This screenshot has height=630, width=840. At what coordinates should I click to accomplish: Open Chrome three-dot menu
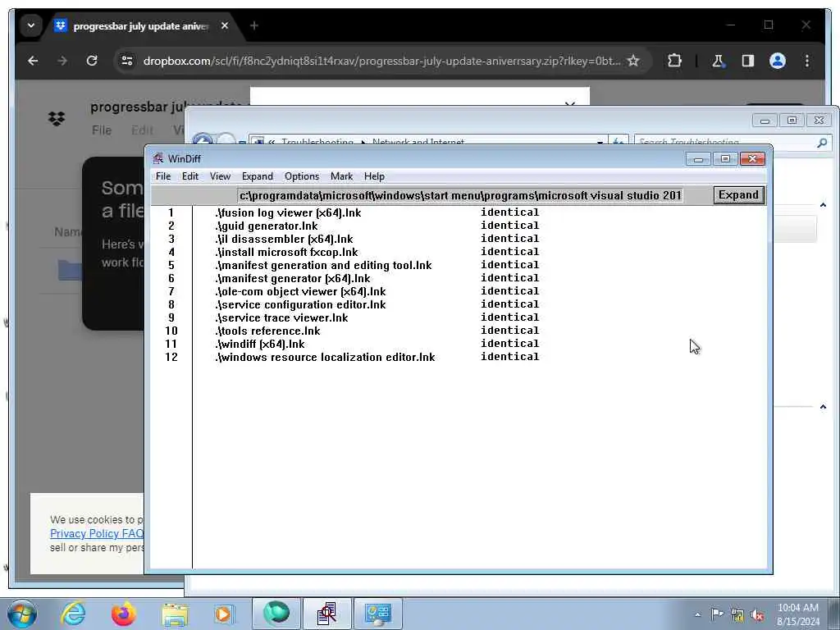pos(807,61)
